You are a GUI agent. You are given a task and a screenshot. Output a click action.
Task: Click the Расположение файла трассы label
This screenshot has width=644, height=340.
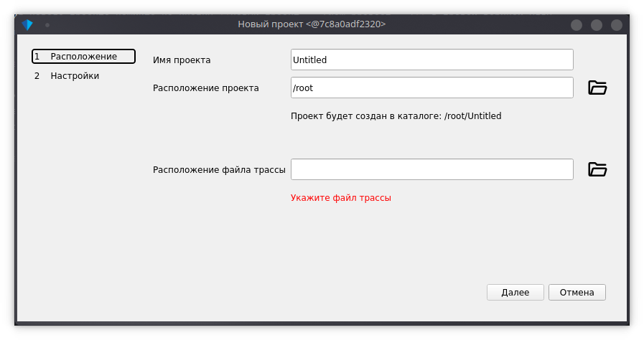(x=220, y=170)
